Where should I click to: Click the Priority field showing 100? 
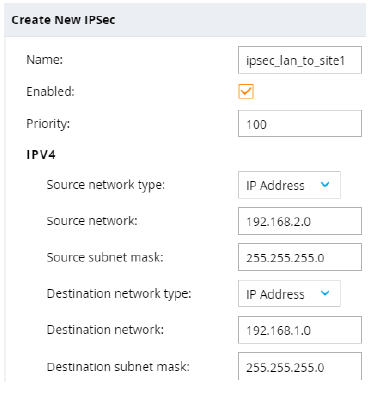click(300, 124)
